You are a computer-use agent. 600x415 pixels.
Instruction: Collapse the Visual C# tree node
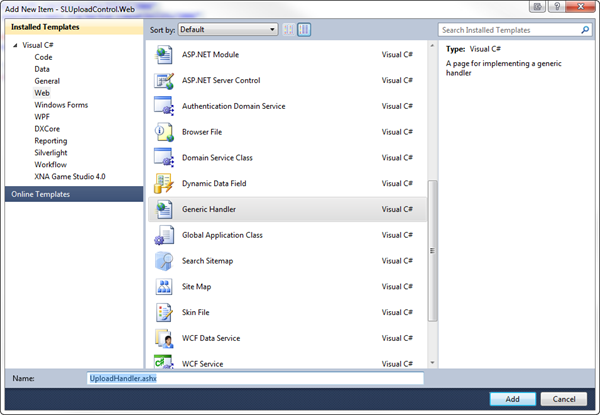click(x=15, y=45)
